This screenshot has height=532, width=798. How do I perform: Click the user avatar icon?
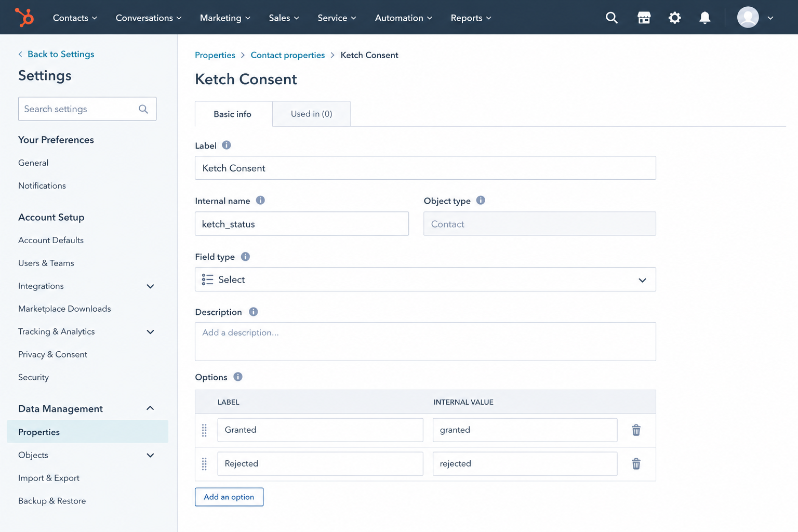coord(748,17)
